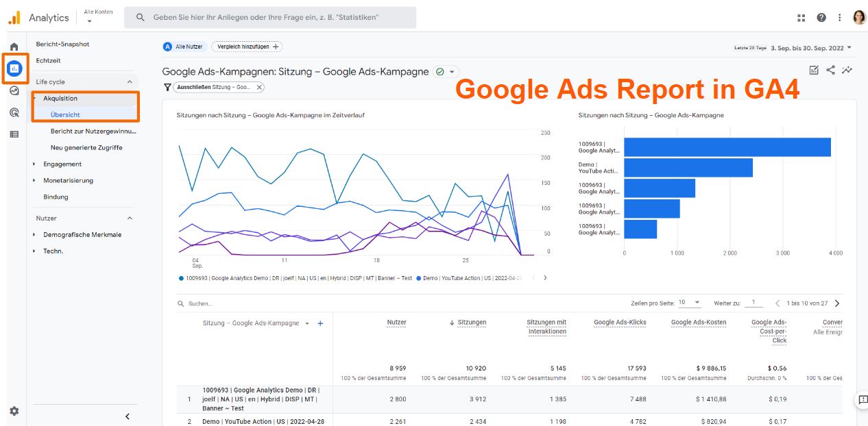Viewport: 868px width, 426px height.
Task: Open Admin via the gear icon
Action: pyautogui.click(x=13, y=411)
